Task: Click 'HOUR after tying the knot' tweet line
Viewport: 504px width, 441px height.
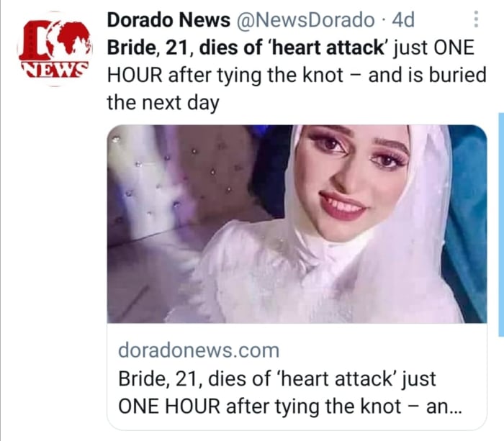Action: (x=225, y=76)
